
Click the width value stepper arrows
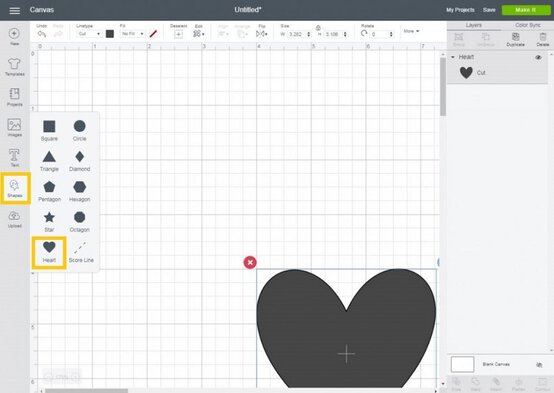[x=309, y=34]
